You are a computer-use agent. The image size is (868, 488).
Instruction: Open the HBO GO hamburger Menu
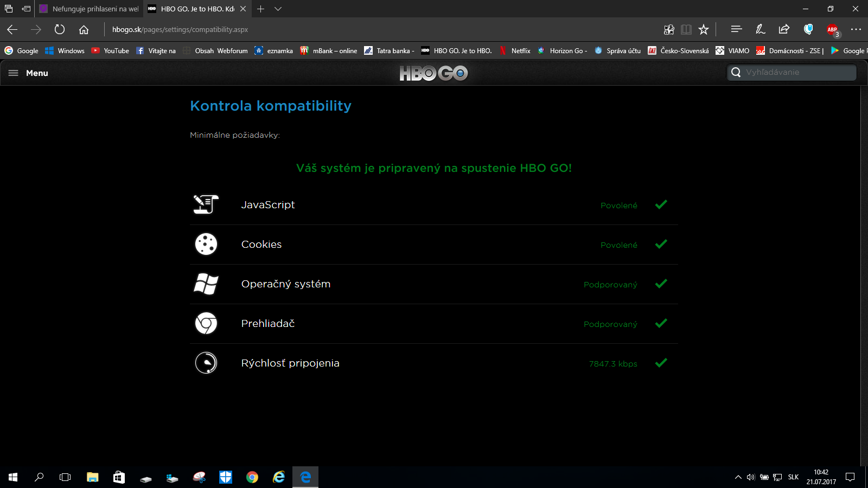coord(28,73)
